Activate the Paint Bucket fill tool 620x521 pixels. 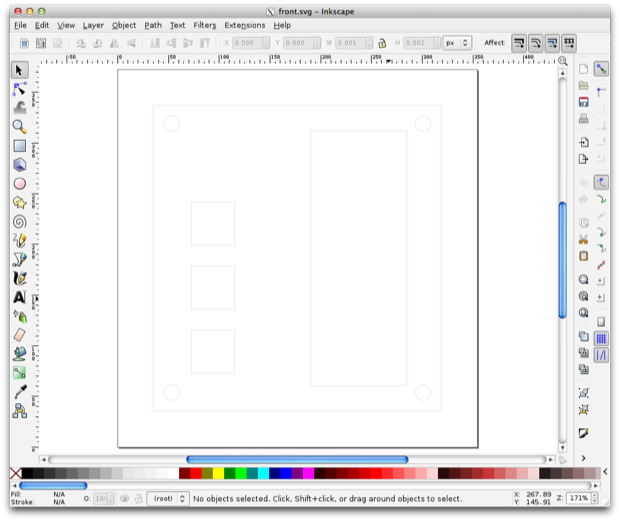click(19, 354)
